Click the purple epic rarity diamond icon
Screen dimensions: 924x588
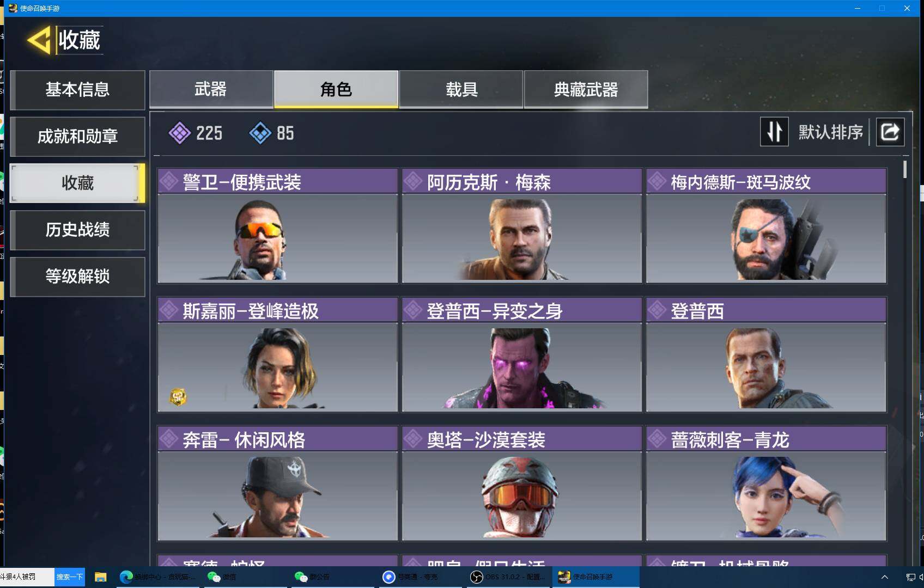[179, 133]
